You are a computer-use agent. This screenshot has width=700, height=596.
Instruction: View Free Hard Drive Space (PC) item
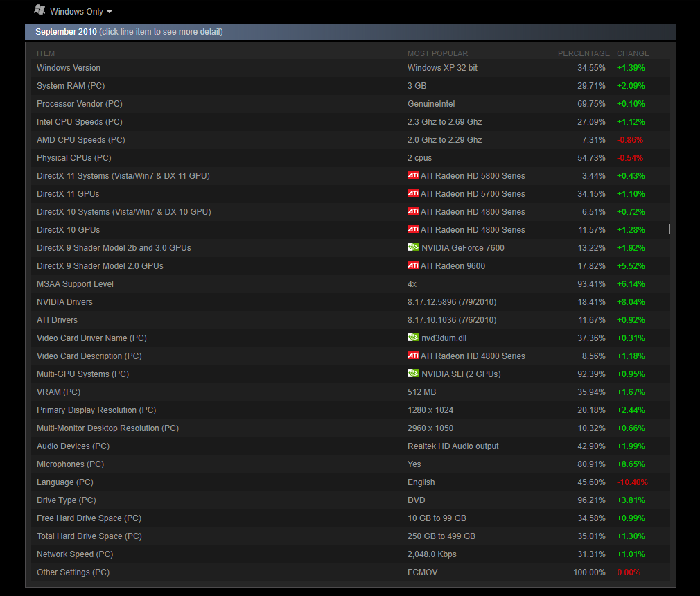(x=351, y=518)
